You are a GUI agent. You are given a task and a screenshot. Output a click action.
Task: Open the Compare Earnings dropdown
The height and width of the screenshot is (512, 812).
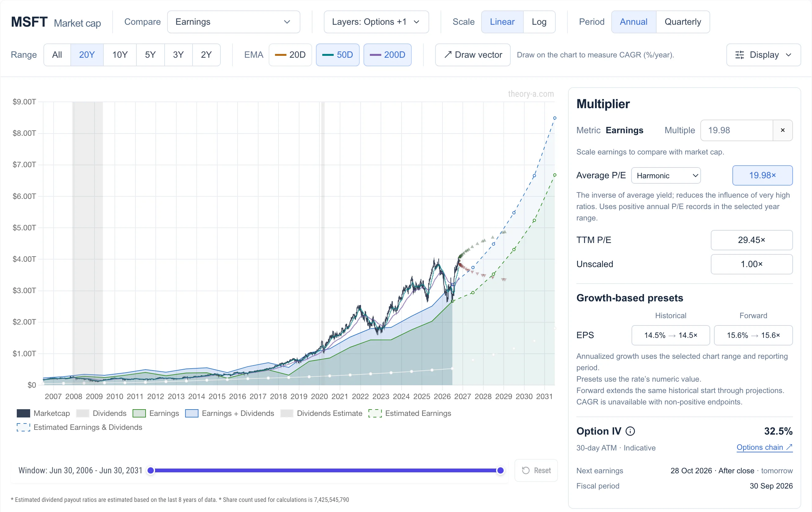click(233, 22)
